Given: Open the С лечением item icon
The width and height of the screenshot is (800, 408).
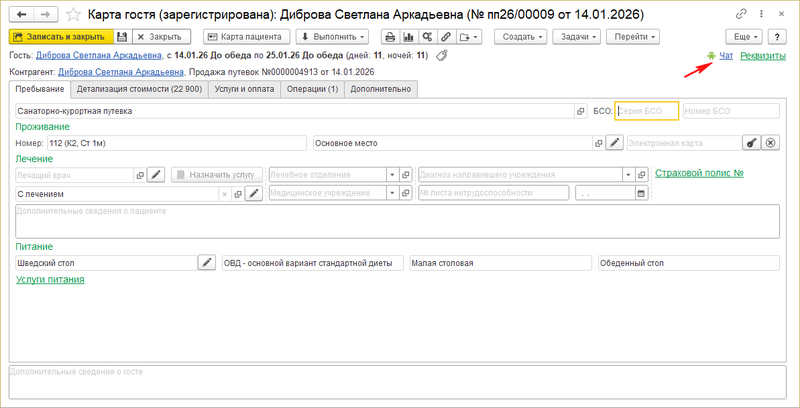Looking at the screenshot, I should 237,194.
